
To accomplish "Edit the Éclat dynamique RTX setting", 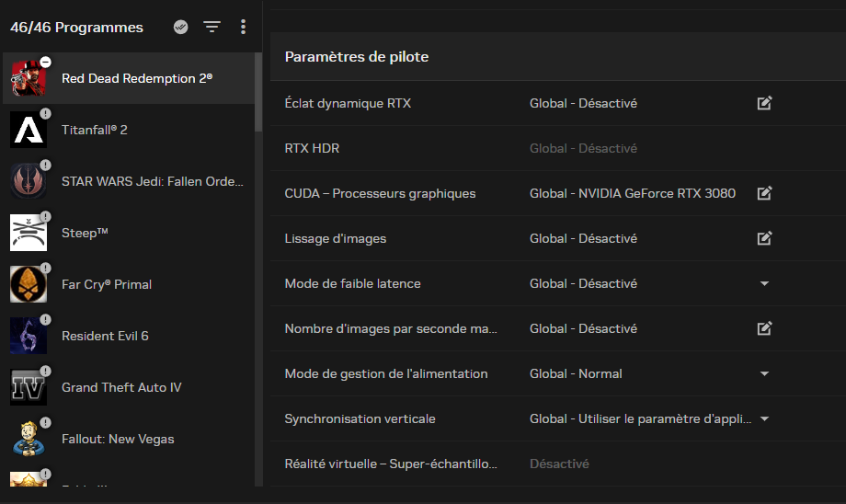I will [764, 103].
